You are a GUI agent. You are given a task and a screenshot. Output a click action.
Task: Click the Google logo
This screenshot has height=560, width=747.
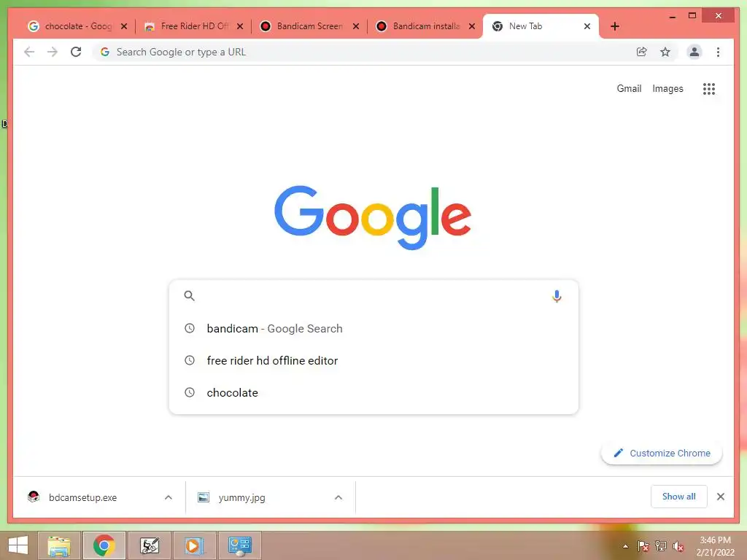pyautogui.click(x=373, y=217)
